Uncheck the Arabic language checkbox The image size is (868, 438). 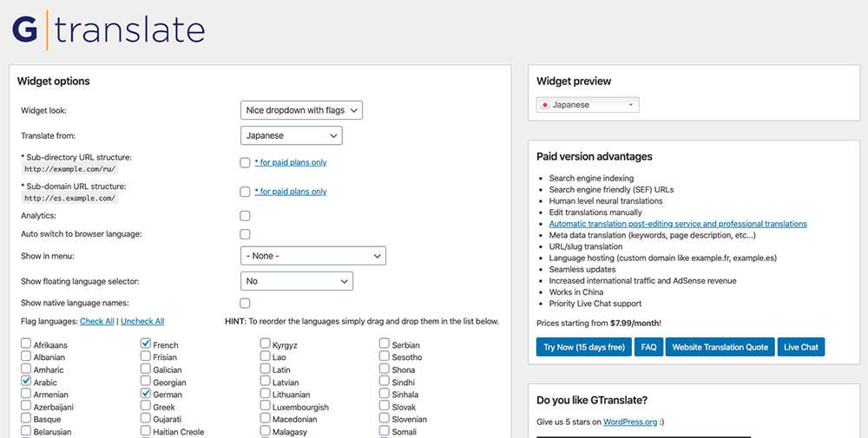click(x=26, y=382)
